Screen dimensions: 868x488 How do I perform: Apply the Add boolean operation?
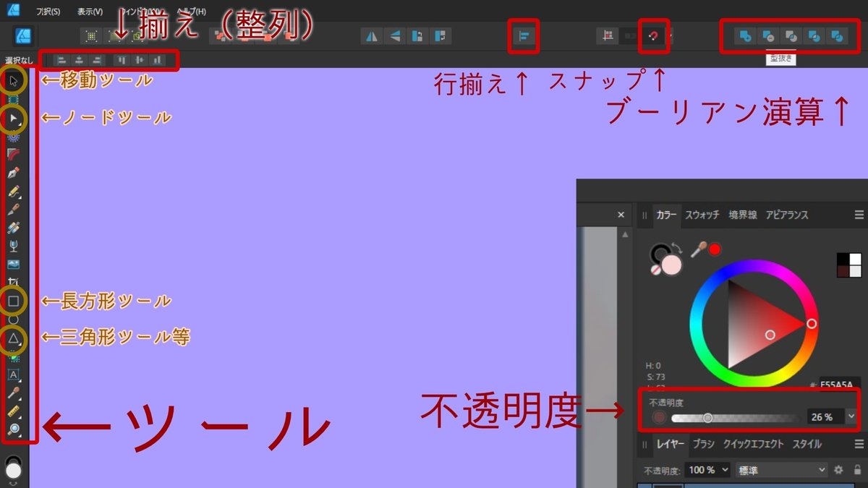point(744,35)
